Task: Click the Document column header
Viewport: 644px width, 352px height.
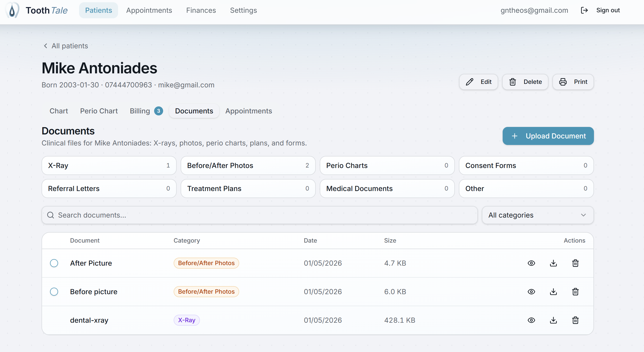Action: [85, 241]
